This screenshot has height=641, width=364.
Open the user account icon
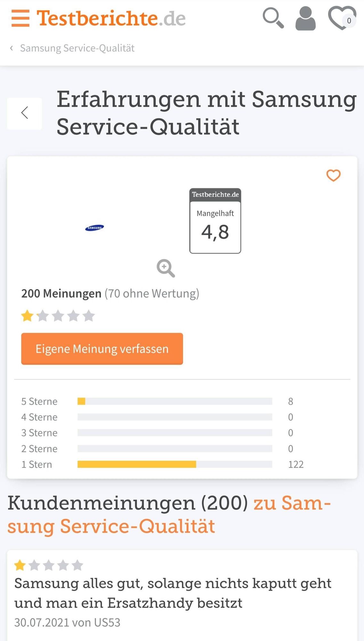point(305,19)
